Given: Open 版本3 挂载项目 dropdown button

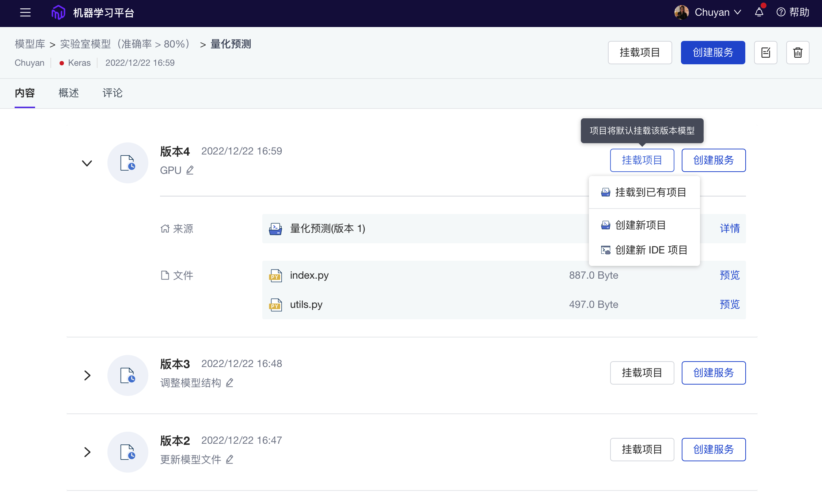Looking at the screenshot, I should [x=642, y=373].
